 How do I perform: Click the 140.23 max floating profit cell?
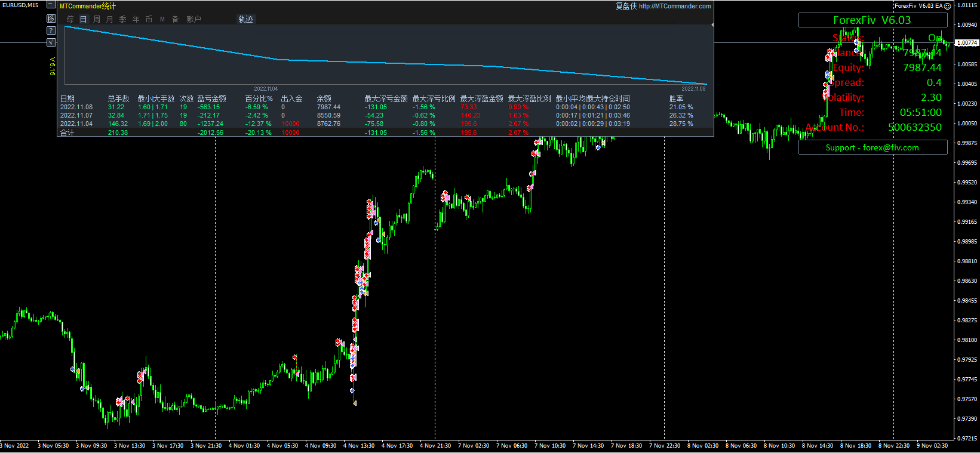tap(471, 116)
